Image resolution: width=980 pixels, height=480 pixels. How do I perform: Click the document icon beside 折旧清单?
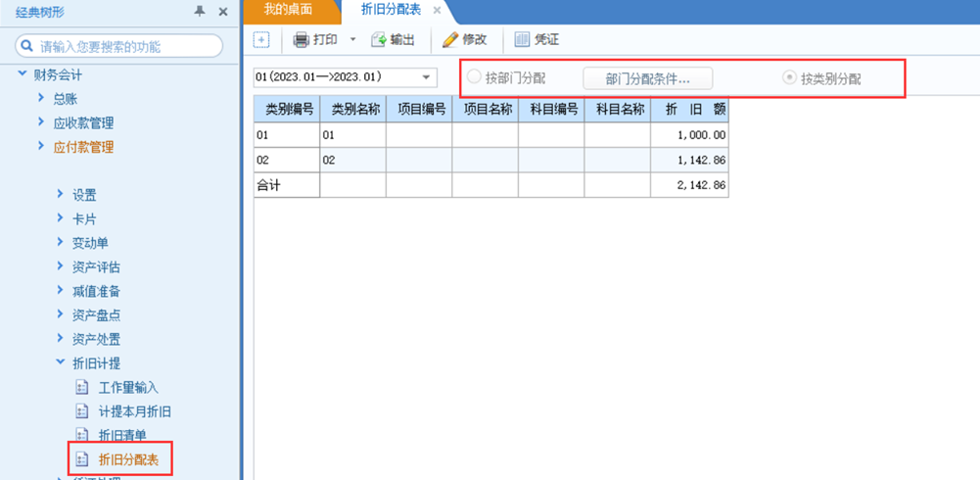pyautogui.click(x=81, y=435)
